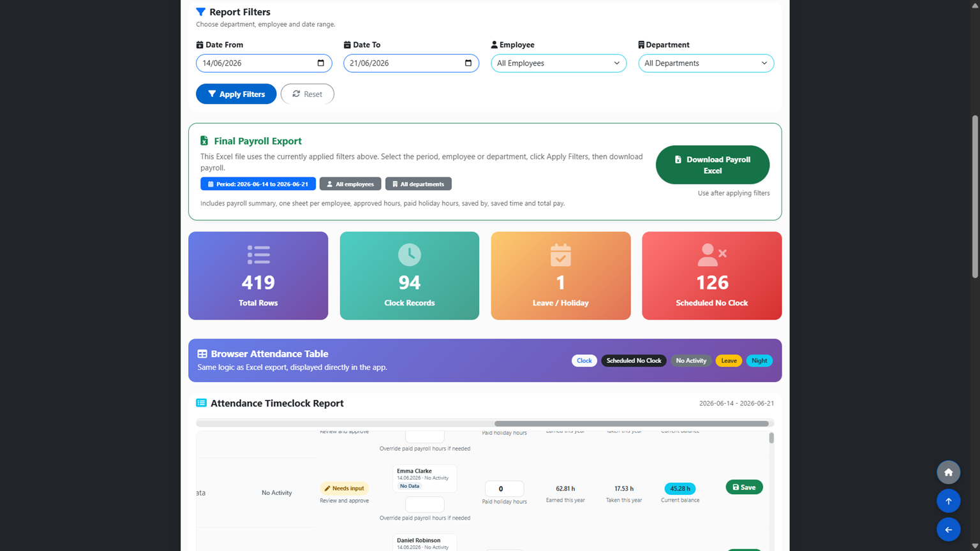
Task: Click the Report Filters funnel icon
Action: (201, 12)
